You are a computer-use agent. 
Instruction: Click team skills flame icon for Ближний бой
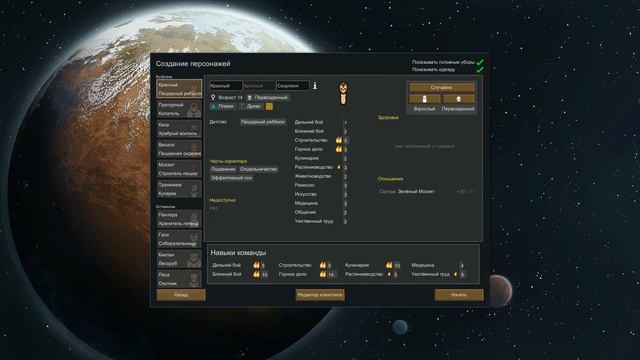pos(256,274)
